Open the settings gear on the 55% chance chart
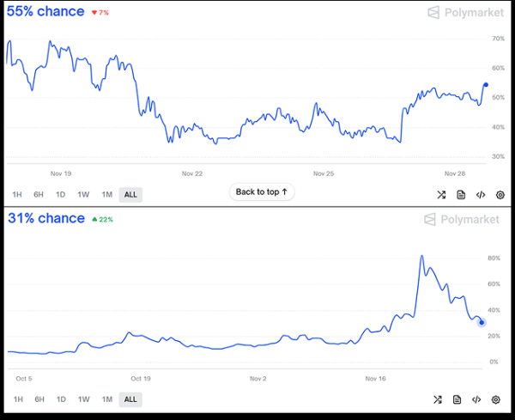Viewport: 515px width, 420px height. [x=500, y=195]
